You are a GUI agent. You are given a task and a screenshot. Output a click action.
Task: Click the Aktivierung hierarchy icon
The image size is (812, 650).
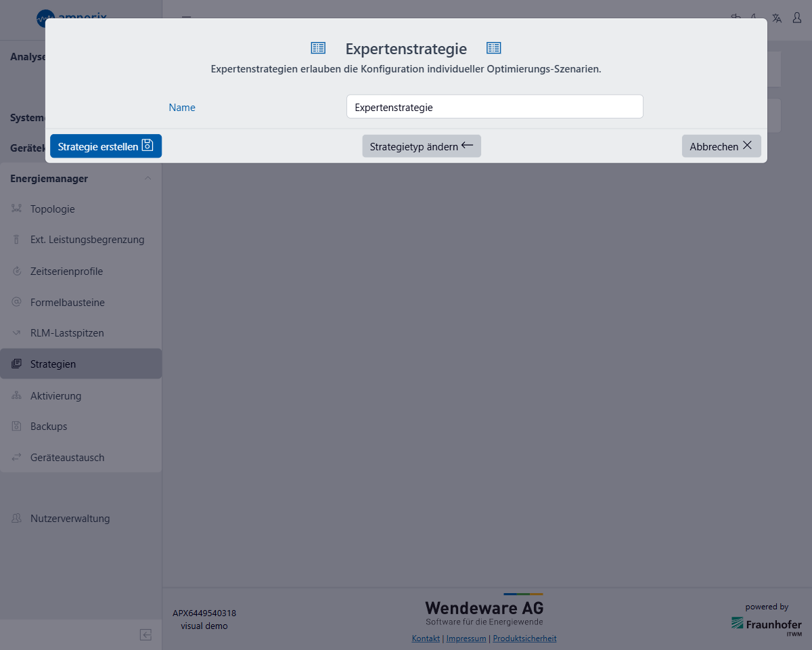17,396
